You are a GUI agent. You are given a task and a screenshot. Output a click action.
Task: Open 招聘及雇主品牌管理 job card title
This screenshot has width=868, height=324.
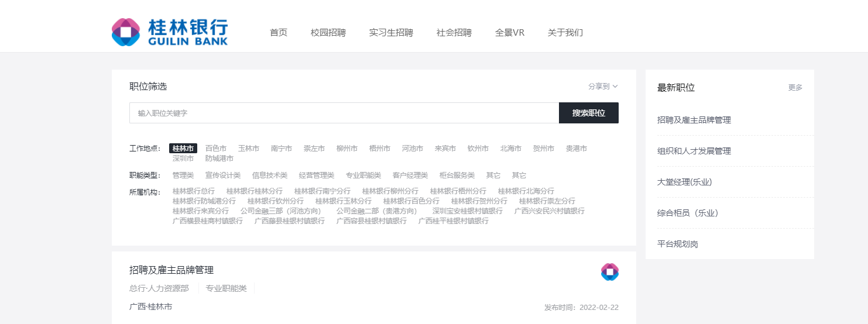pyautogui.click(x=171, y=270)
